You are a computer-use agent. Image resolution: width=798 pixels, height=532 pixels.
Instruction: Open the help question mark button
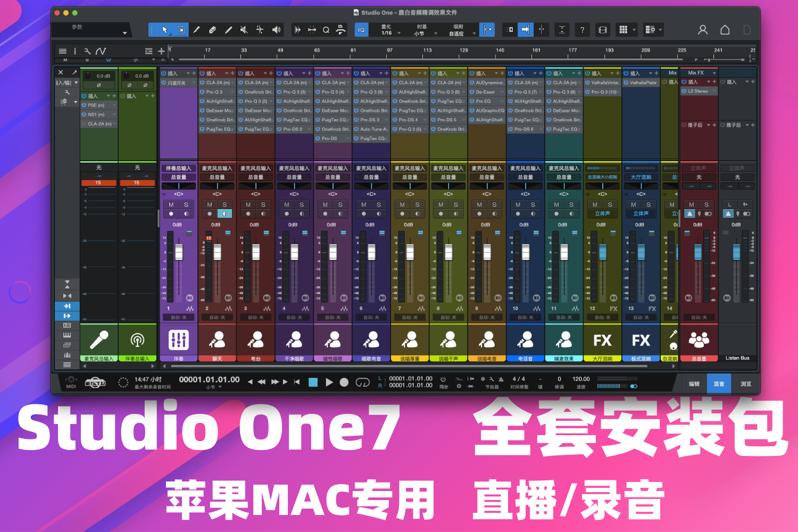click(583, 30)
